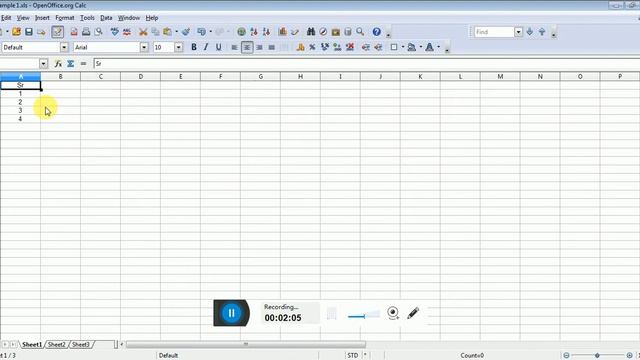This screenshot has width=640, height=360.
Task: Apply Currency number format icon
Action: [300, 47]
